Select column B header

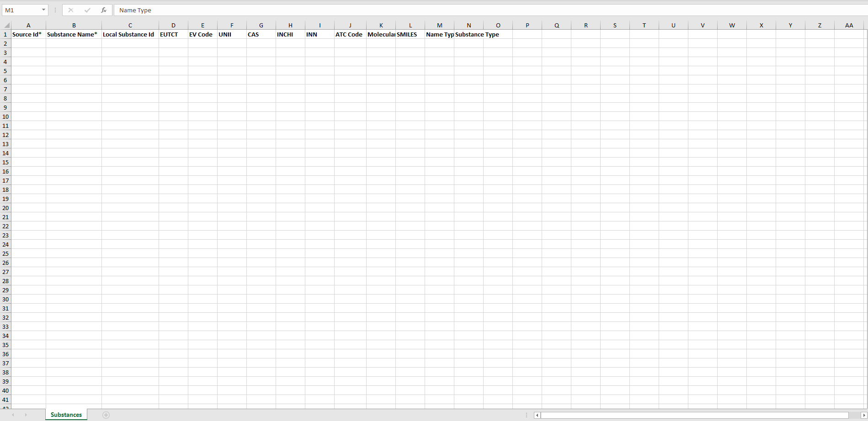[74, 26]
